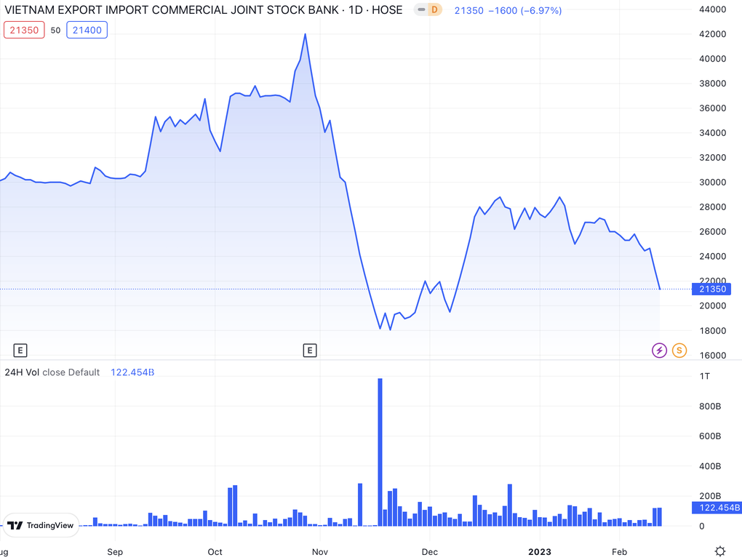Image resolution: width=742 pixels, height=560 pixels.
Task: Select the Vietnam Export Import Bank symbol title
Action: coord(204,10)
